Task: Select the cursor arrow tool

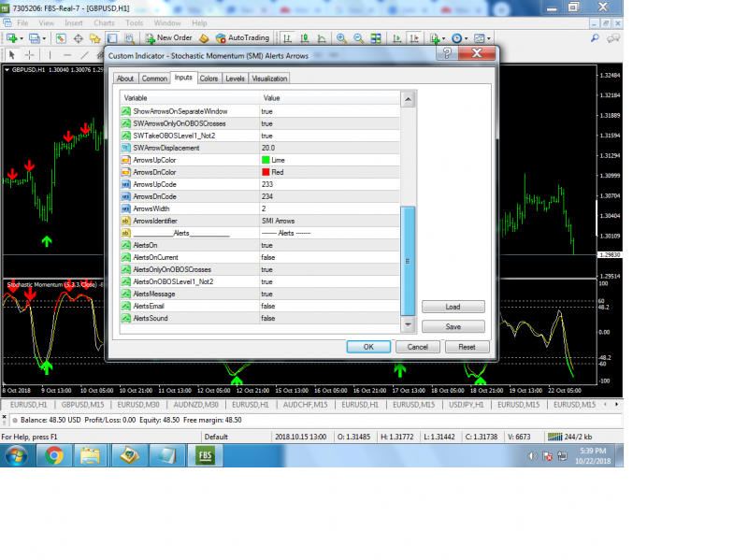Action: 12,55
